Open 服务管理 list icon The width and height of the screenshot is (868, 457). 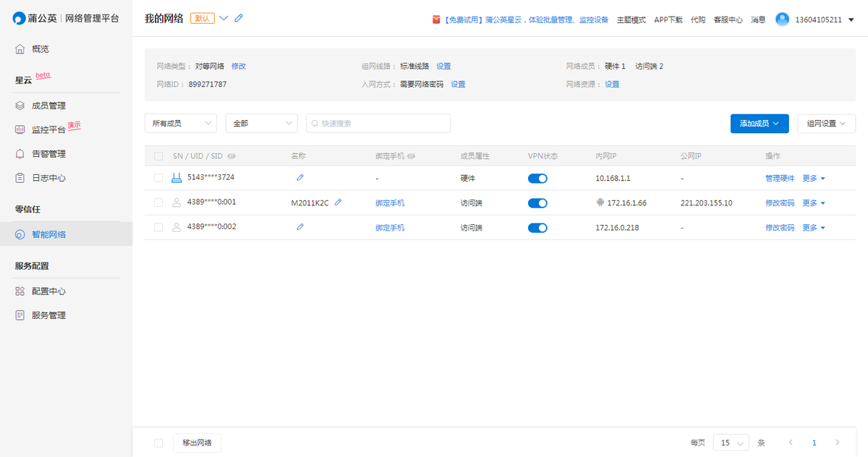click(20, 315)
